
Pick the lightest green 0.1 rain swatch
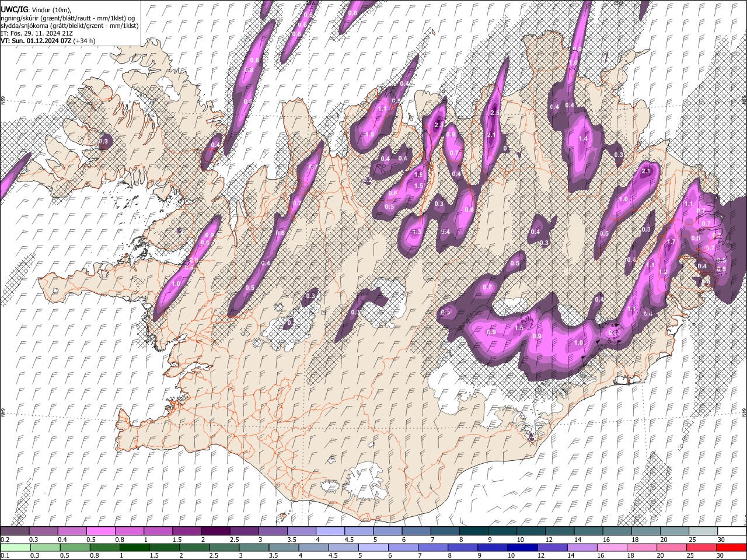click(15, 547)
